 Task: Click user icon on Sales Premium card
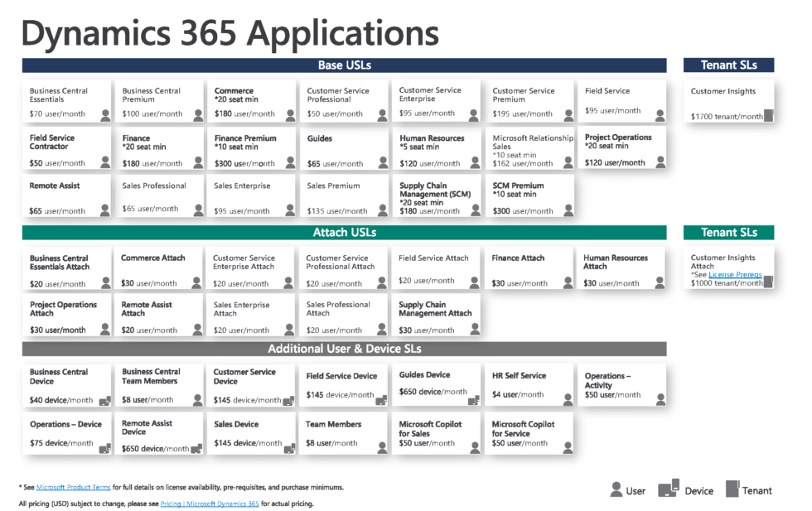coord(382,210)
